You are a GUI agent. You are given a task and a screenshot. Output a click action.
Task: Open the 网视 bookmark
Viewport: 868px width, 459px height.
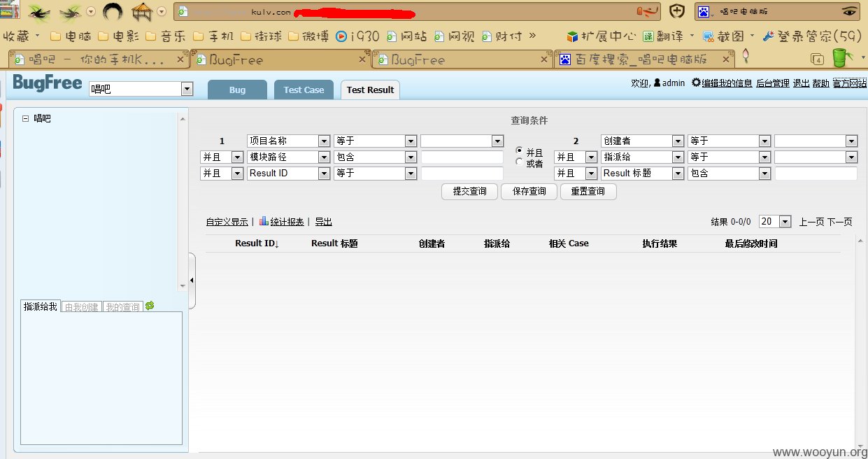tap(454, 36)
